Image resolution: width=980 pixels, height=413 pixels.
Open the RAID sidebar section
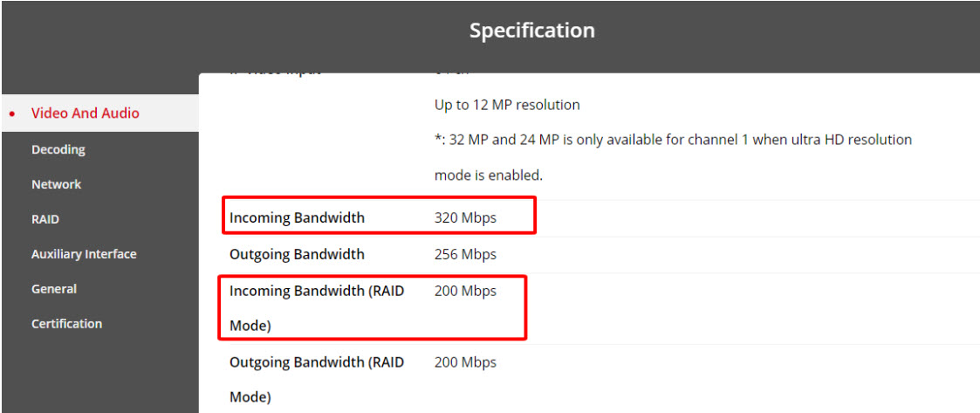click(x=45, y=219)
